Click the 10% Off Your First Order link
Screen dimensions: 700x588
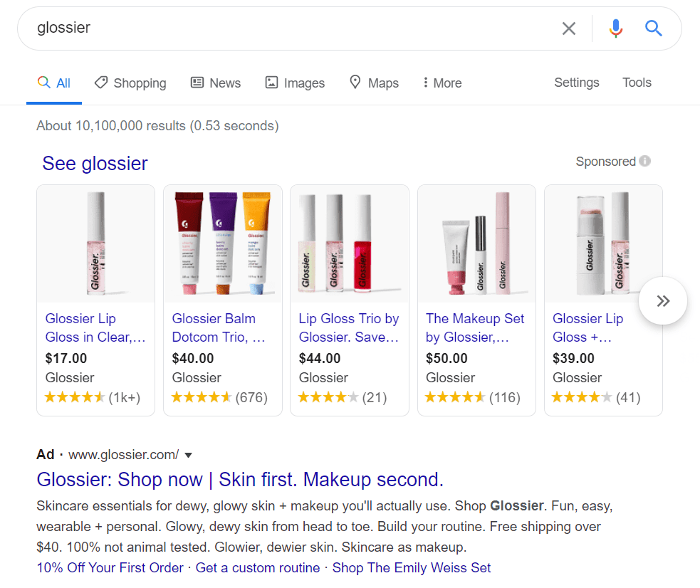(x=110, y=568)
